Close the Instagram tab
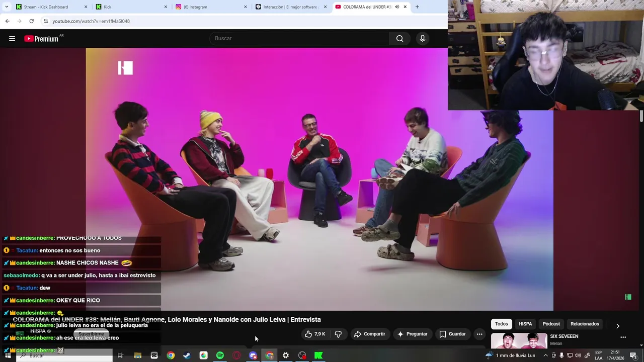Image resolution: width=644 pixels, height=362 pixels. (x=246, y=7)
